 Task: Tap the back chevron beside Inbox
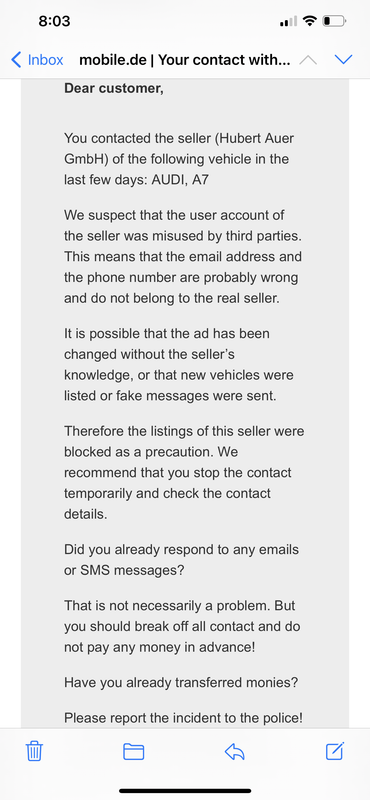16,60
